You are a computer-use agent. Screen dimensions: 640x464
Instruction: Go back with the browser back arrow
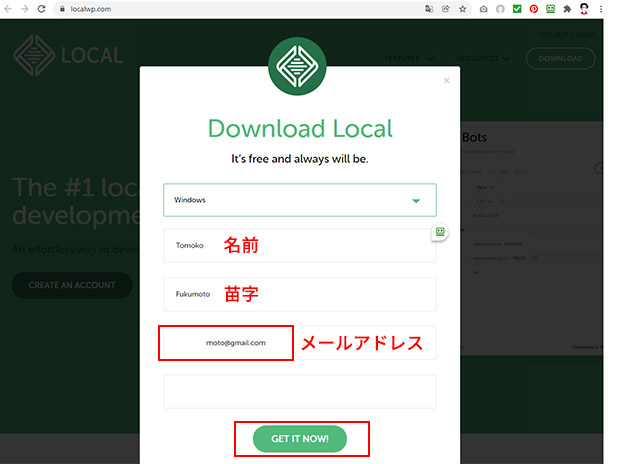click(8, 9)
